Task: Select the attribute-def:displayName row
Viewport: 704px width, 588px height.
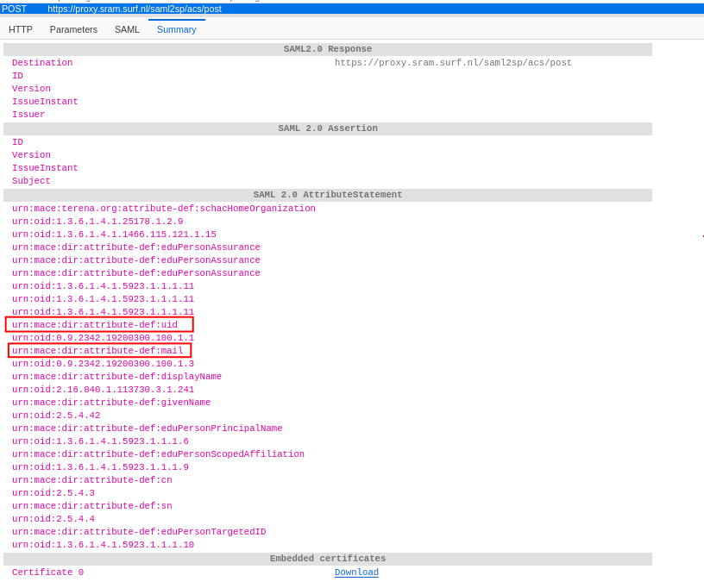Action: [116, 377]
